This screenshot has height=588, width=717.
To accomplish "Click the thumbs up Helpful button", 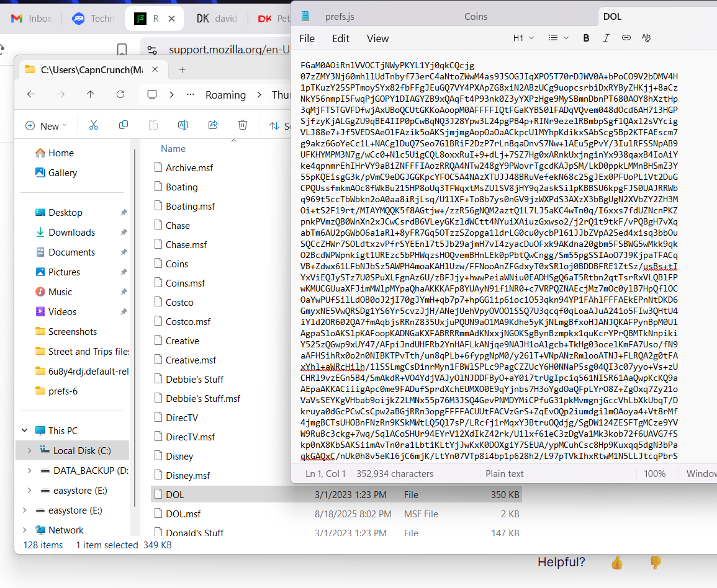I will (616, 563).
